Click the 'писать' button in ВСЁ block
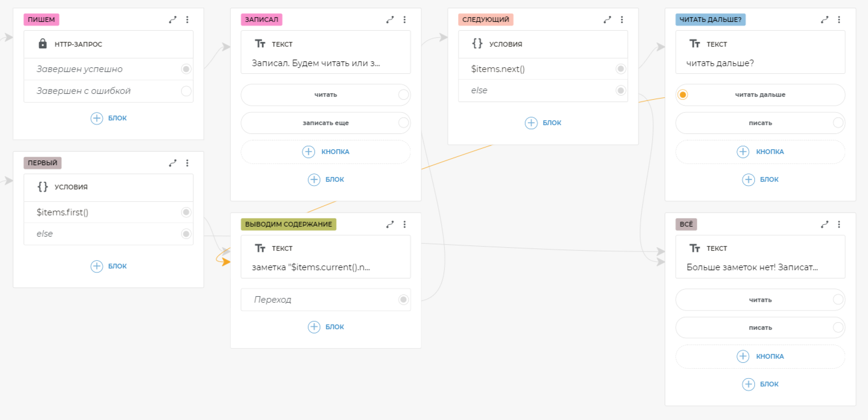This screenshot has height=420, width=868. tap(760, 327)
